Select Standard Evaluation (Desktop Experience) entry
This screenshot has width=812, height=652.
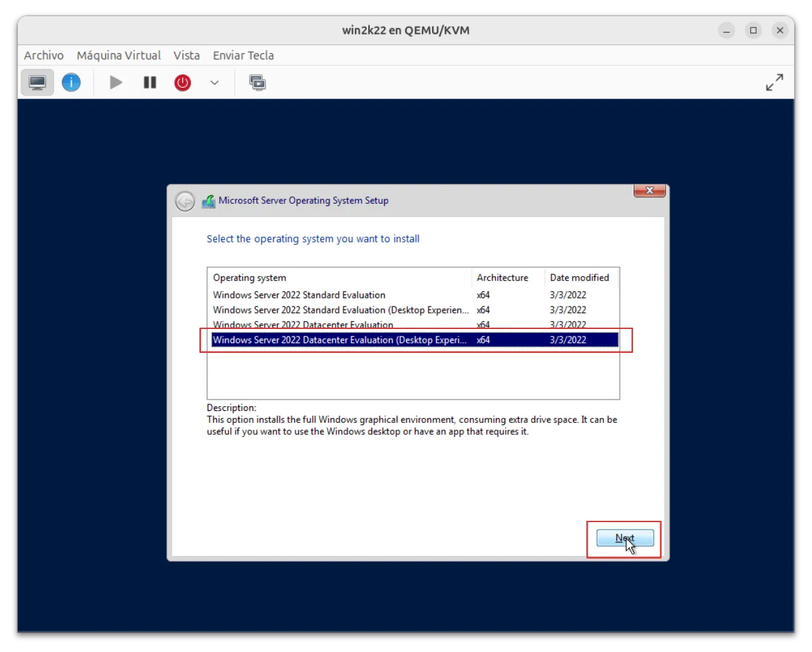point(340,310)
